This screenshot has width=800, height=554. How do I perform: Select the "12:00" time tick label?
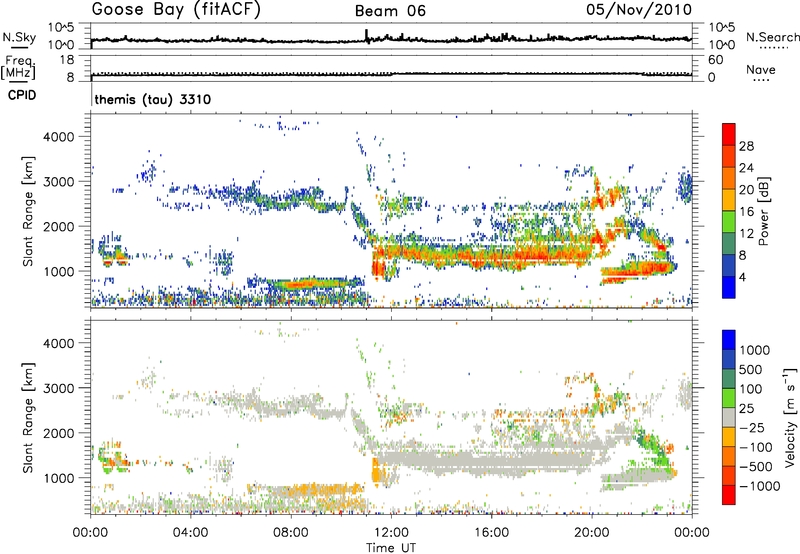391,533
